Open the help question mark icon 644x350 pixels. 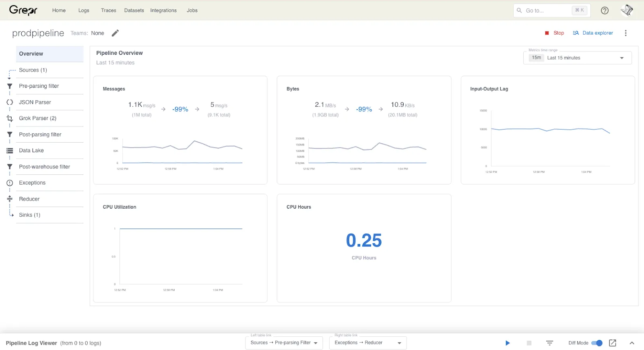coord(605,10)
